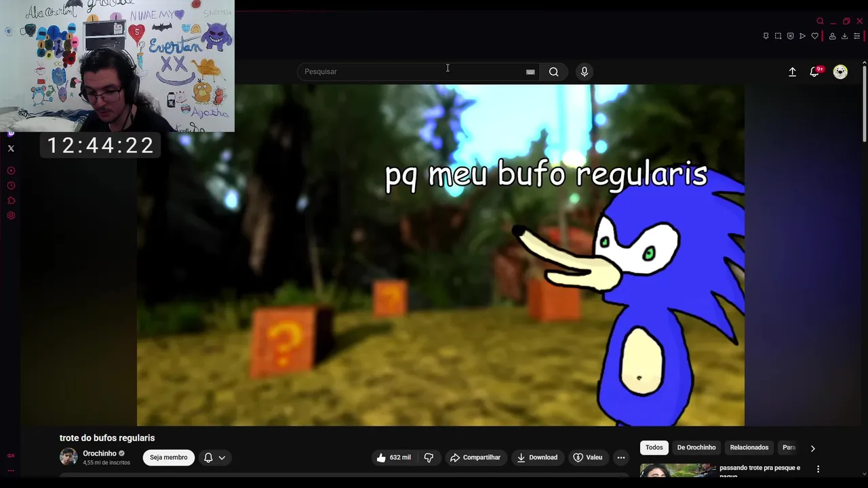Open the channel notification bell dropdown
The width and height of the screenshot is (868, 488).
tap(214, 457)
